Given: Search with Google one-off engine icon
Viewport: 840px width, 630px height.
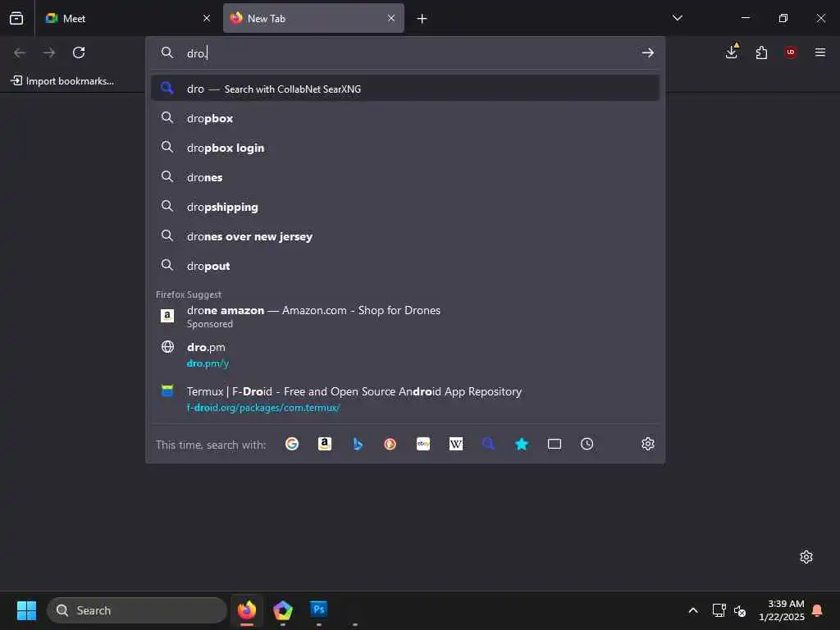Looking at the screenshot, I should [x=292, y=444].
